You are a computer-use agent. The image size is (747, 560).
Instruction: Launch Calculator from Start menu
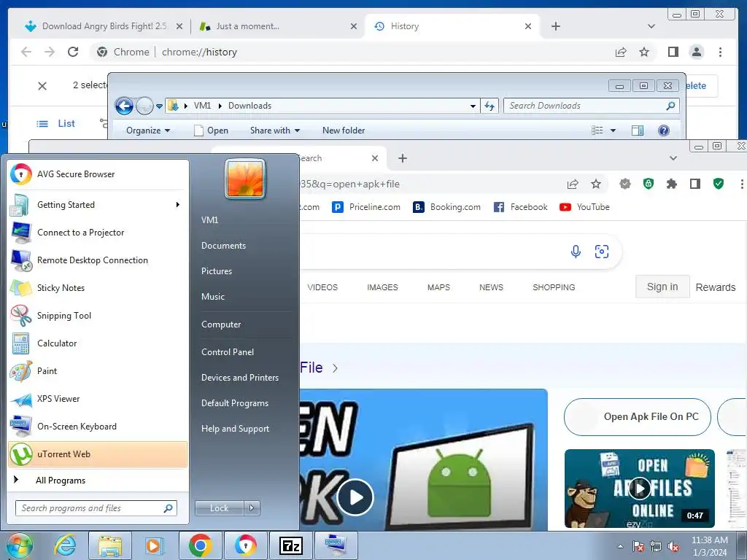click(98, 343)
